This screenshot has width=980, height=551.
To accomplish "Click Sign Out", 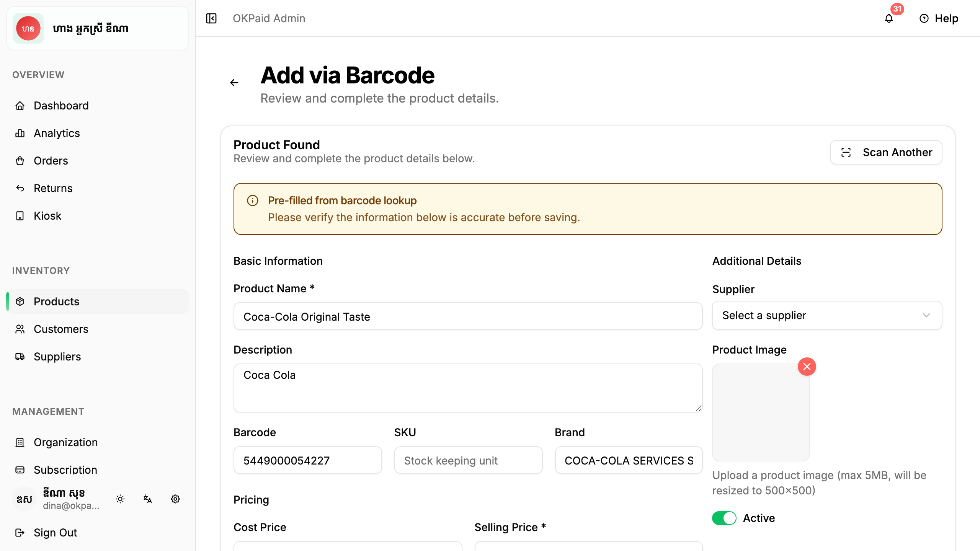I will (x=98, y=533).
